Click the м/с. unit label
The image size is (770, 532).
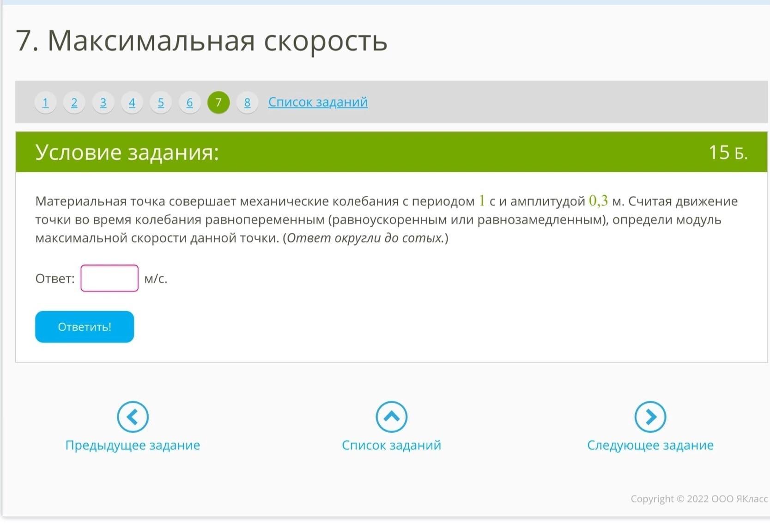(156, 278)
